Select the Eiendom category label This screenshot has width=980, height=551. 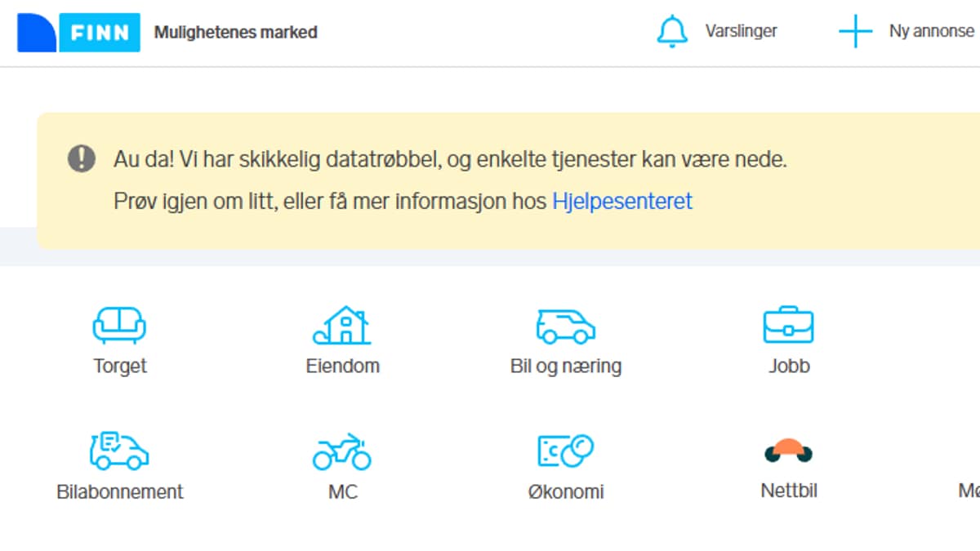[x=342, y=366]
